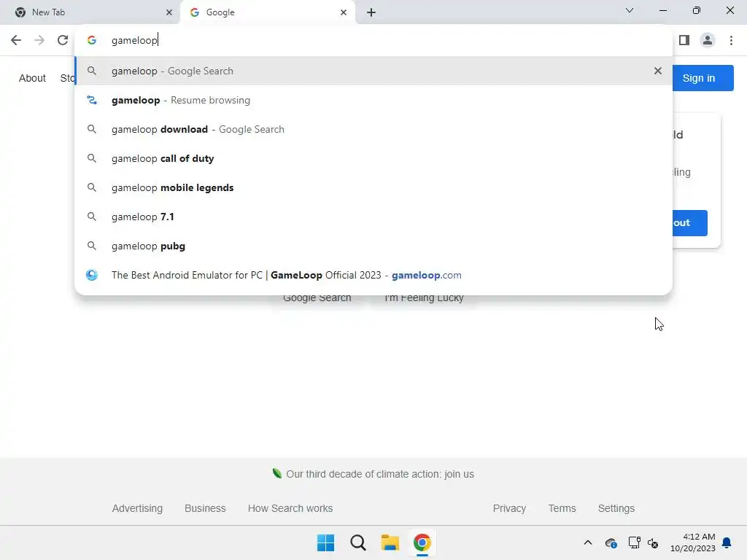The height and width of the screenshot is (560, 747).
Task: Remove the 'gameloop - Google Search' suggestion
Action: [x=658, y=71]
